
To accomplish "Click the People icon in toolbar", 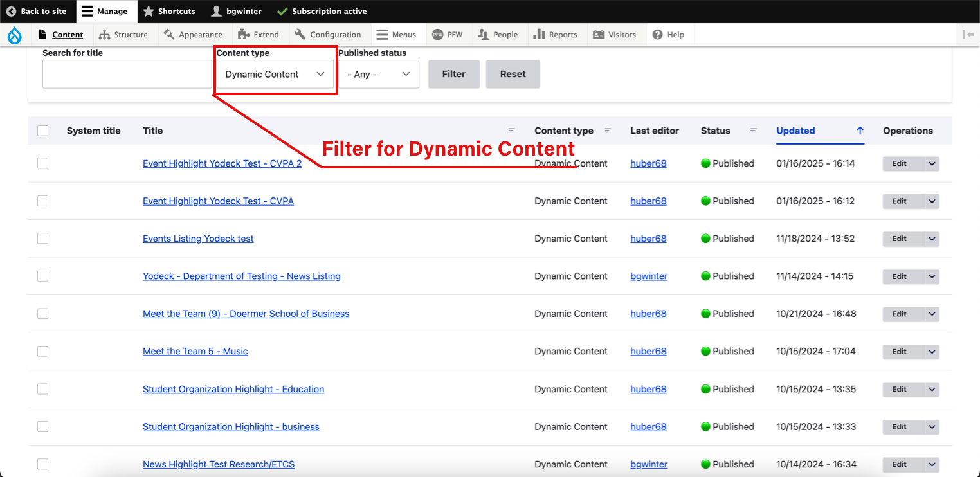I will click(x=484, y=35).
